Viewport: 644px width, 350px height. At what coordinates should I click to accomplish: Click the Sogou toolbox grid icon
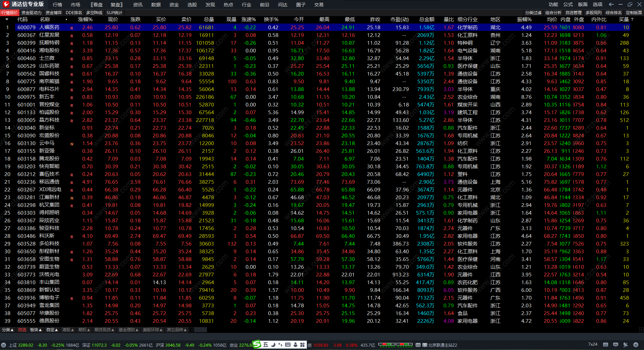[302, 345]
